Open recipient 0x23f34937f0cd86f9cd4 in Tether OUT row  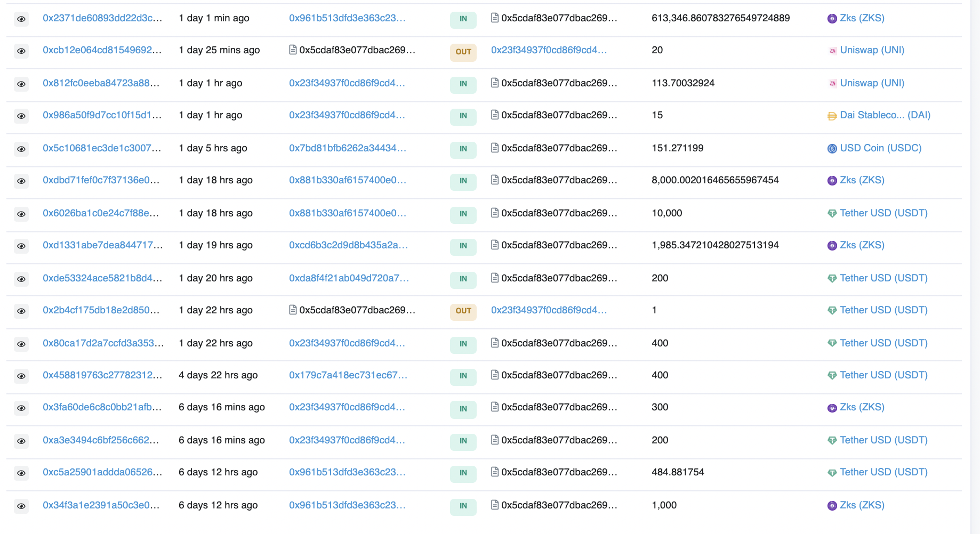[x=549, y=310]
